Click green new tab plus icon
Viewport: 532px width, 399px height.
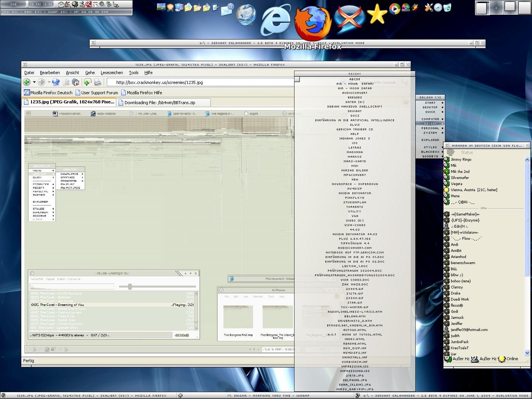pyautogui.click(x=87, y=82)
